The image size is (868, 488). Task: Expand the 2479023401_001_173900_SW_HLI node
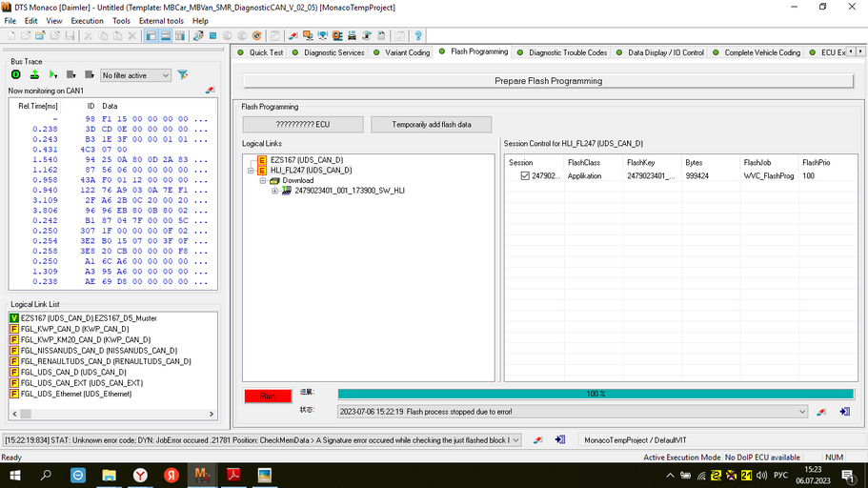pos(274,191)
